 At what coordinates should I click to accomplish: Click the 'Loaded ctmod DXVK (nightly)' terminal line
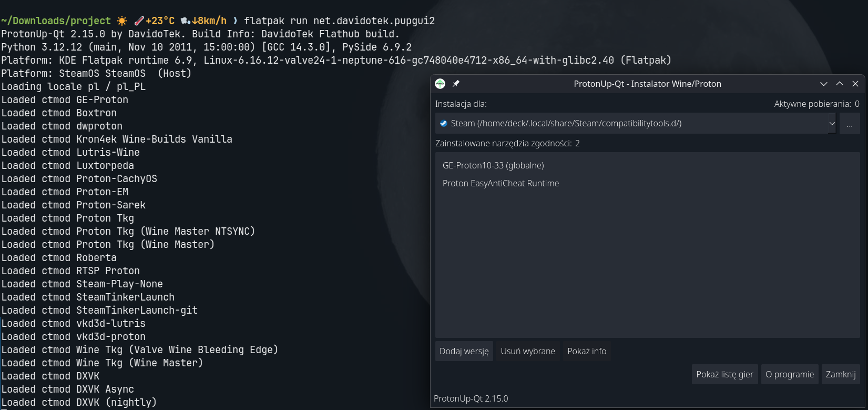click(x=79, y=403)
